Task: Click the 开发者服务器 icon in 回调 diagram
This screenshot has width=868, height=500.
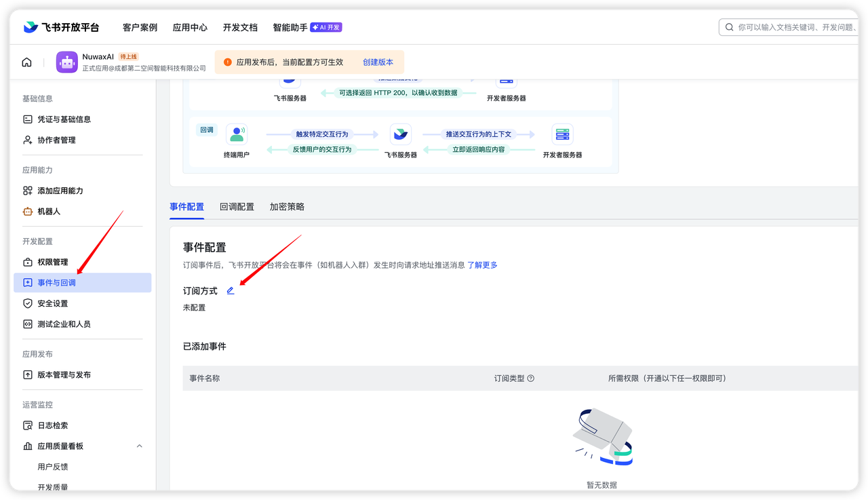Action: 562,134
